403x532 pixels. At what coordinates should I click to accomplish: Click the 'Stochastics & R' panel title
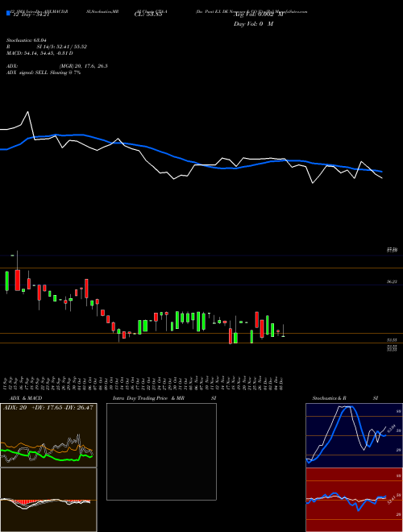330,398
